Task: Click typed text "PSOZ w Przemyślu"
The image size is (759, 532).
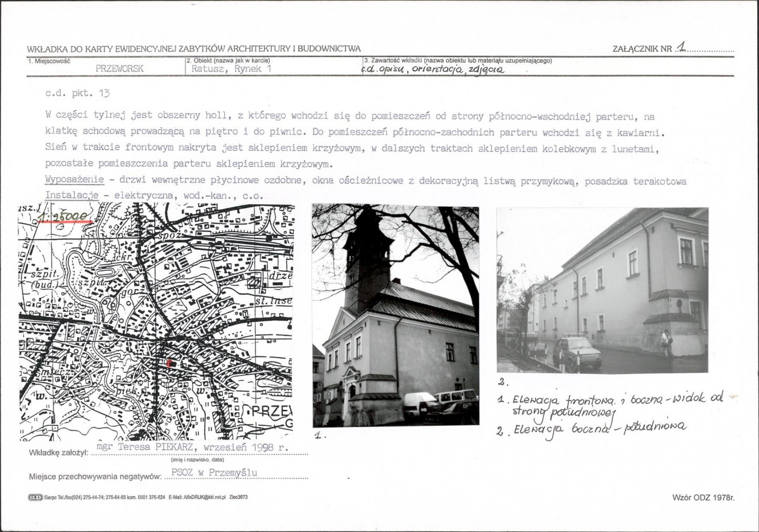Action: point(215,473)
